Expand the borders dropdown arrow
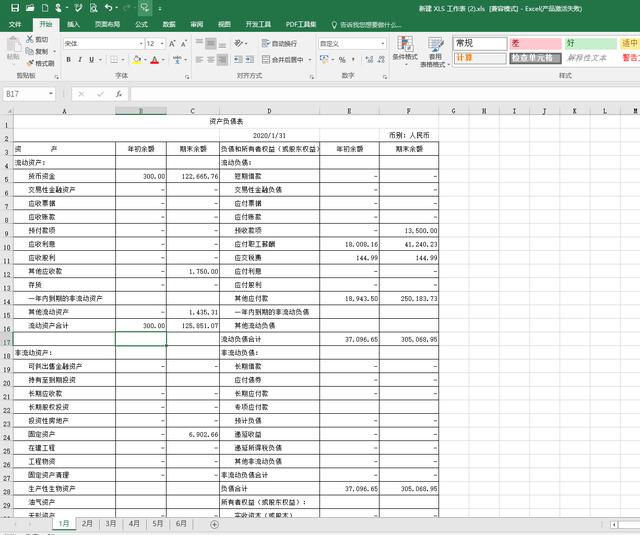640x535 pixels. [124, 60]
